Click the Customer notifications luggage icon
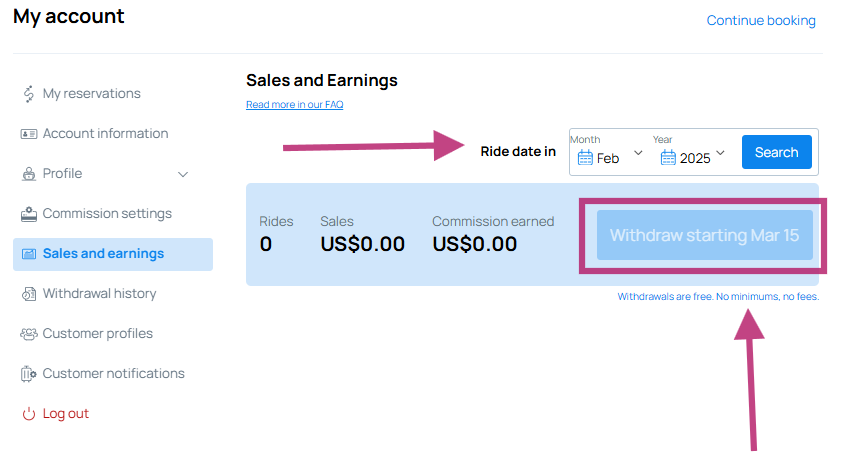Viewport: 842px width, 460px height. pyautogui.click(x=28, y=374)
